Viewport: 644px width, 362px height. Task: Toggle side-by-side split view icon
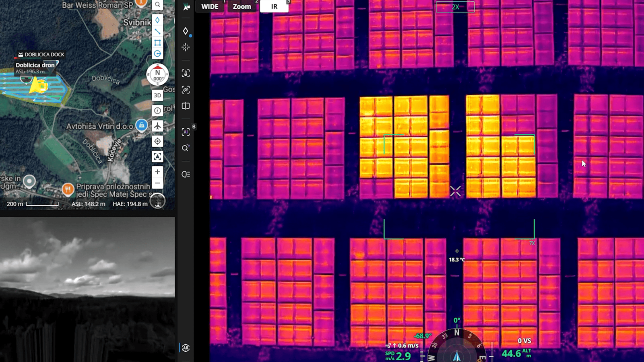[x=186, y=106]
